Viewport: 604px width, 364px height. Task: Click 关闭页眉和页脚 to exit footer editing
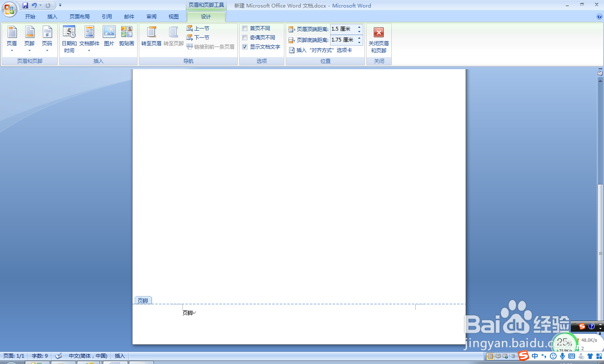click(379, 39)
